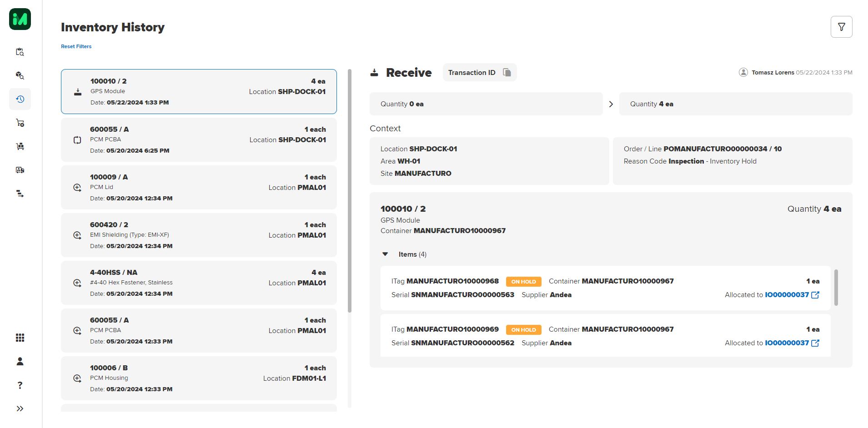Click the clipboard search sidebar icon
This screenshot has height=428, width=868.
coord(20,52)
